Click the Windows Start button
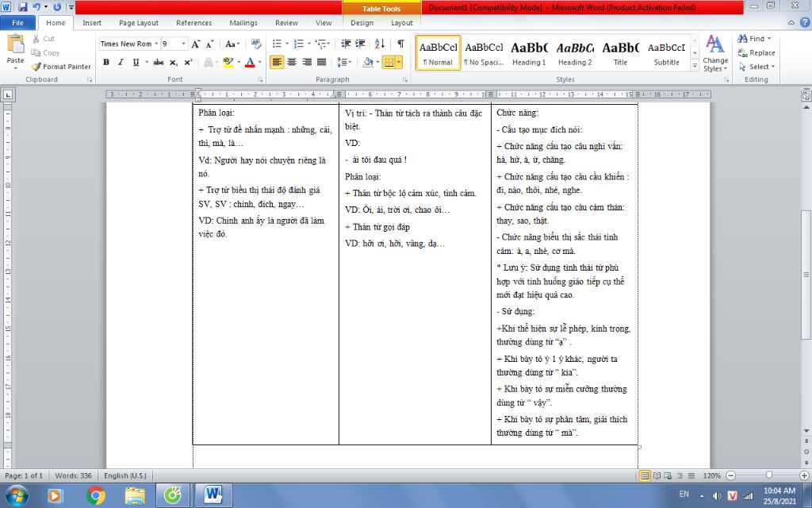The width and height of the screenshot is (812, 508). [x=17, y=495]
